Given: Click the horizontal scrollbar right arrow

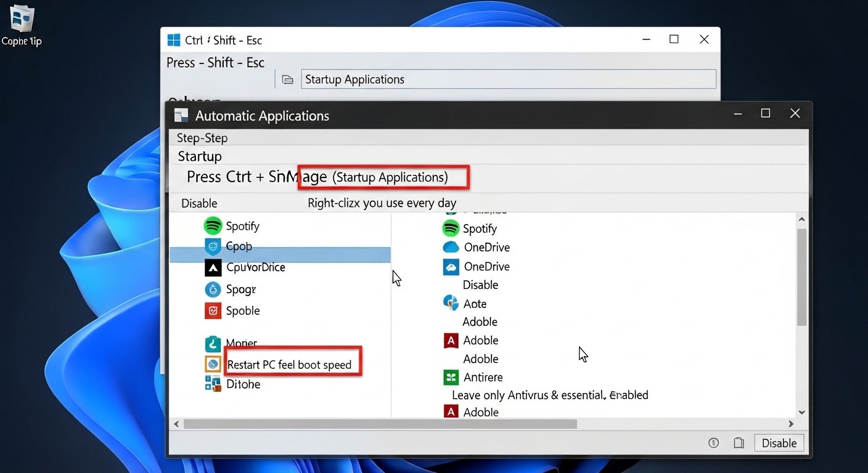Looking at the screenshot, I should pyautogui.click(x=791, y=424).
